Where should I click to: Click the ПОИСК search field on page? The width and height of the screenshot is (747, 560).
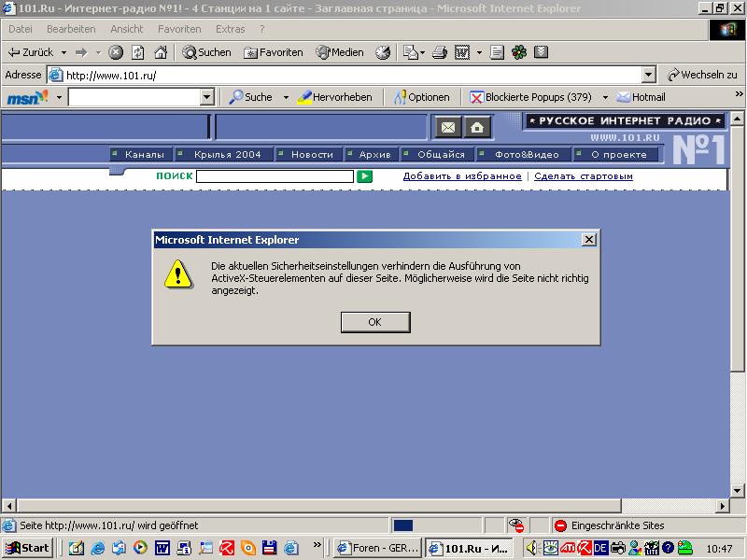[x=275, y=176]
